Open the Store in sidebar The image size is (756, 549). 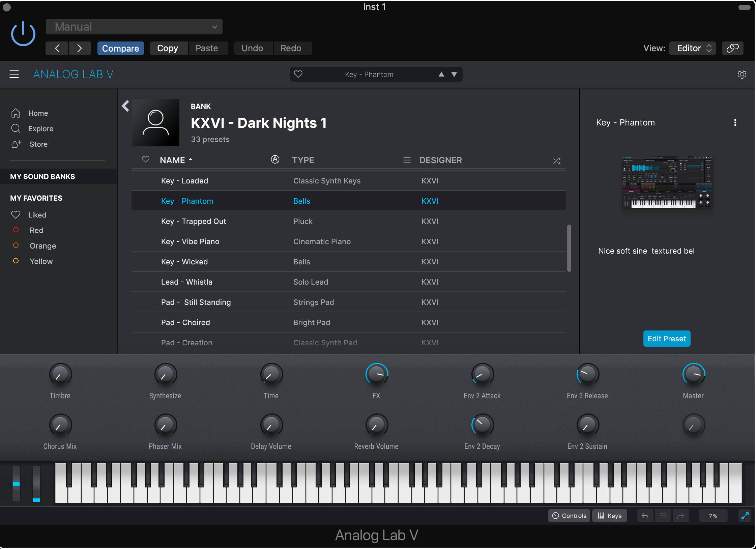tap(30, 144)
